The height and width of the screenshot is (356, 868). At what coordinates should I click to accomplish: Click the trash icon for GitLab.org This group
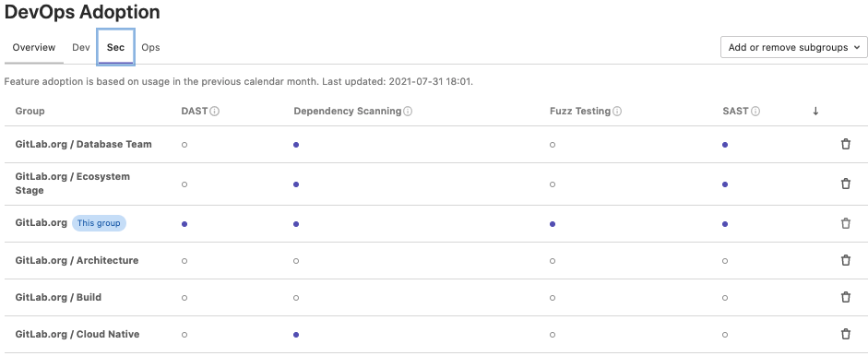(845, 224)
